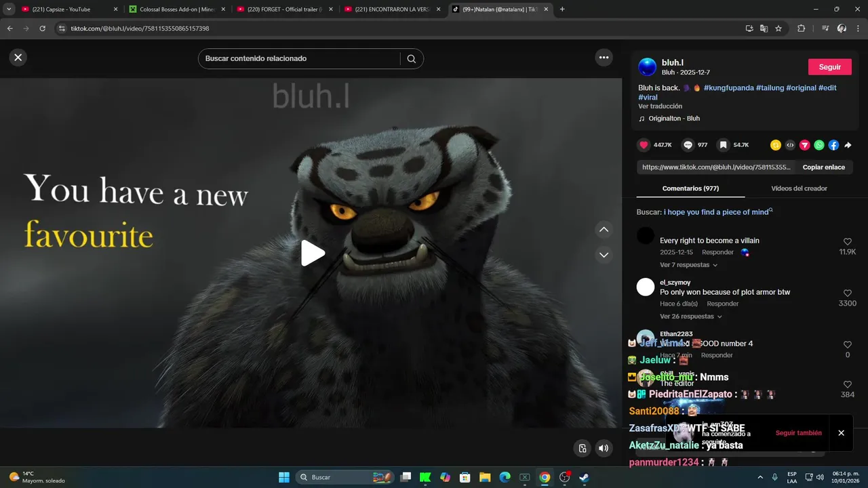This screenshot has width=868, height=488.
Task: Open a new browser tab with plus
Action: (x=562, y=9)
